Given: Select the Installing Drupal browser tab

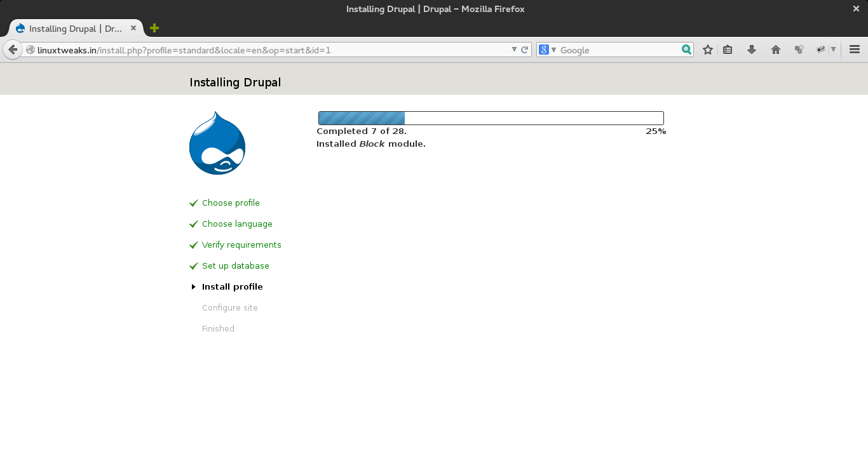Looking at the screenshot, I should (76, 28).
